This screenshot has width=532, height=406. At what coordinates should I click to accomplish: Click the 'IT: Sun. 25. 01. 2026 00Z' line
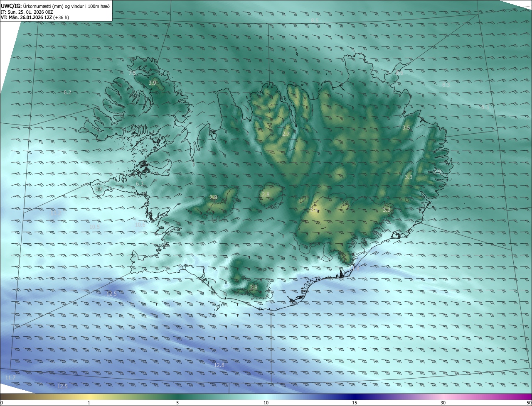[x=27, y=12]
